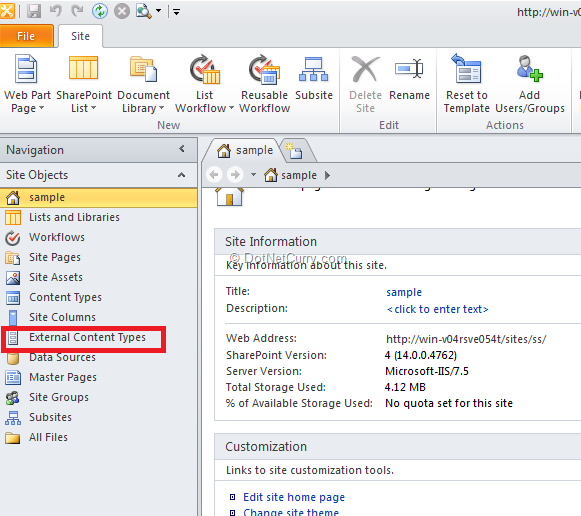Image resolution: width=581 pixels, height=516 pixels.
Task: Click the Stop icon in quick access toolbar
Action: coord(122,11)
